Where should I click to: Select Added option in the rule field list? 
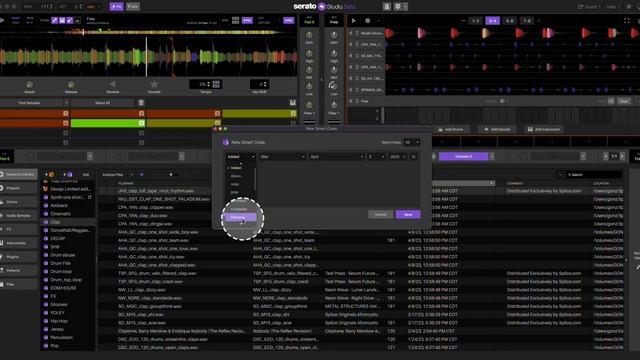click(241, 168)
